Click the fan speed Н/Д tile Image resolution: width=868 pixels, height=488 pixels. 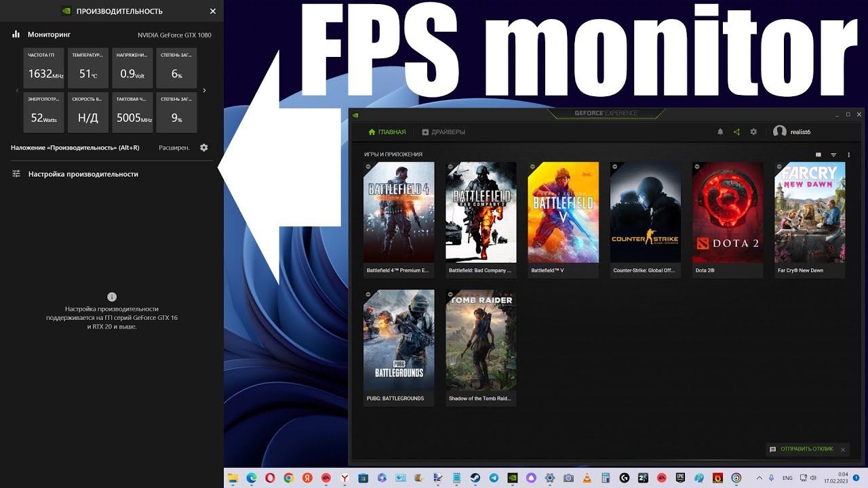coord(88,113)
